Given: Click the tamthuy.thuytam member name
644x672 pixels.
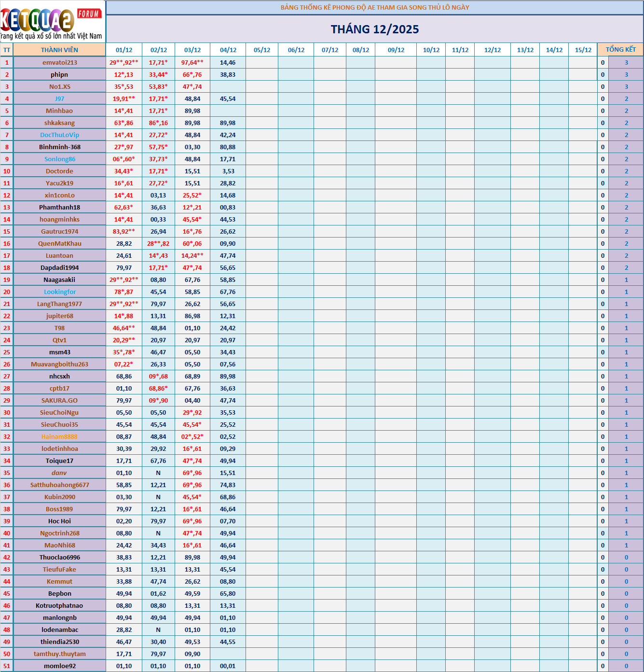Looking at the screenshot, I should point(59,654).
